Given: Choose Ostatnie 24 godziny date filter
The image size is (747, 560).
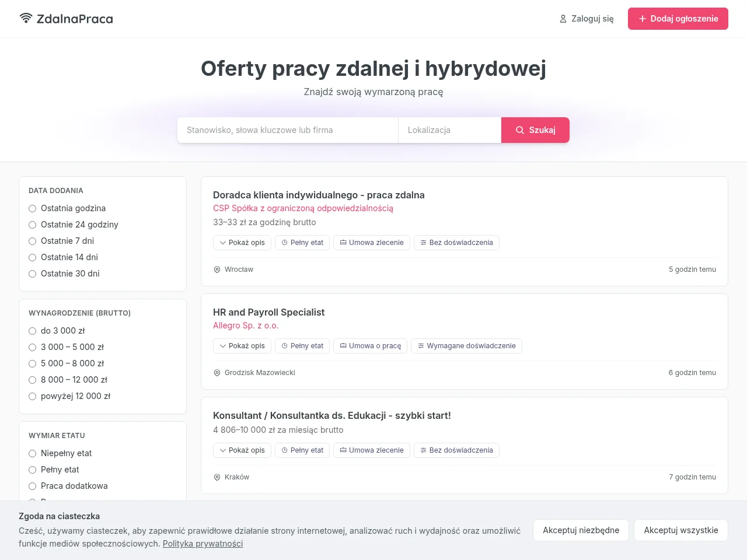Looking at the screenshot, I should (33, 225).
